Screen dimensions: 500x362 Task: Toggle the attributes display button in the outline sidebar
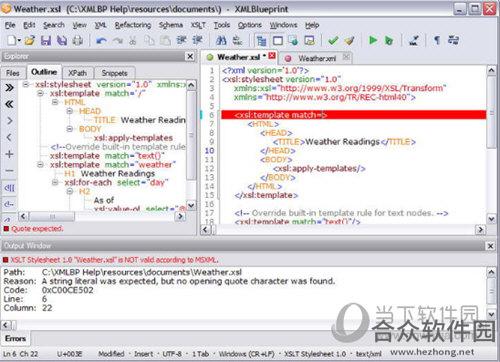click(9, 188)
